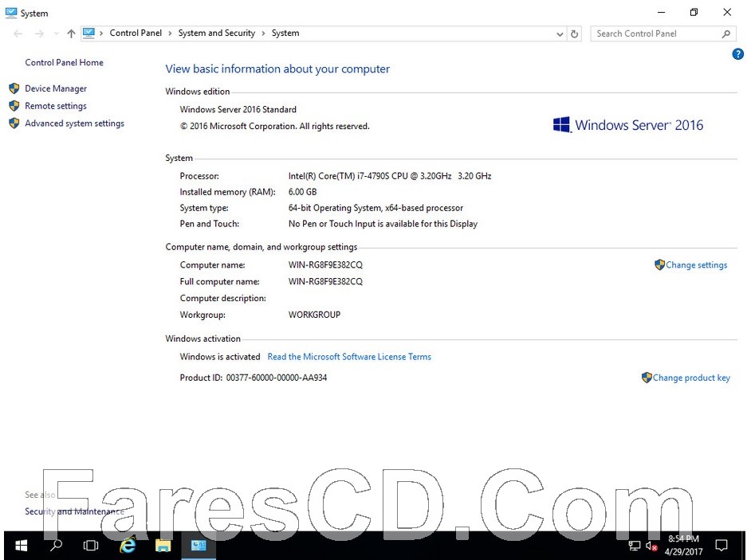Screen dimensions: 747x560
Task: Open the recent locations dropdown arrow
Action: (x=57, y=33)
